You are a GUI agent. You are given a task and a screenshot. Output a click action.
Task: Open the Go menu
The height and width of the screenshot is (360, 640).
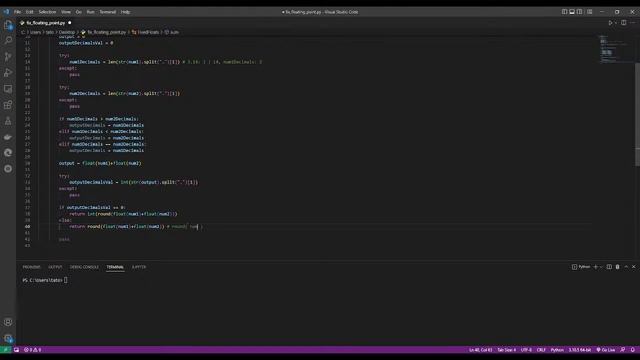[x=79, y=12]
